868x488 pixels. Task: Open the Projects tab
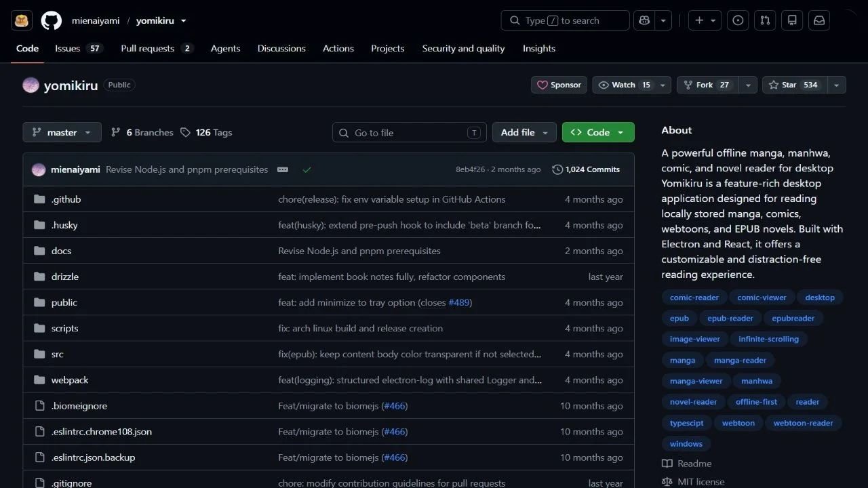(387, 48)
